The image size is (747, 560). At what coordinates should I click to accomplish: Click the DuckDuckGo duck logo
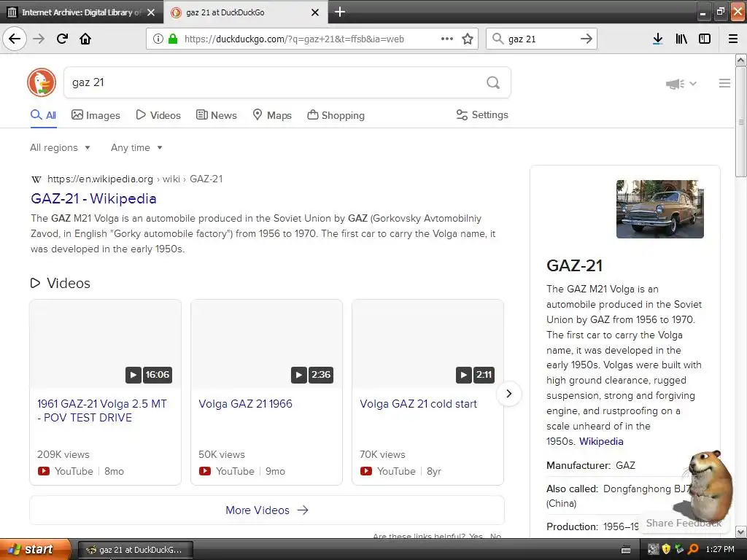pyautogui.click(x=42, y=82)
